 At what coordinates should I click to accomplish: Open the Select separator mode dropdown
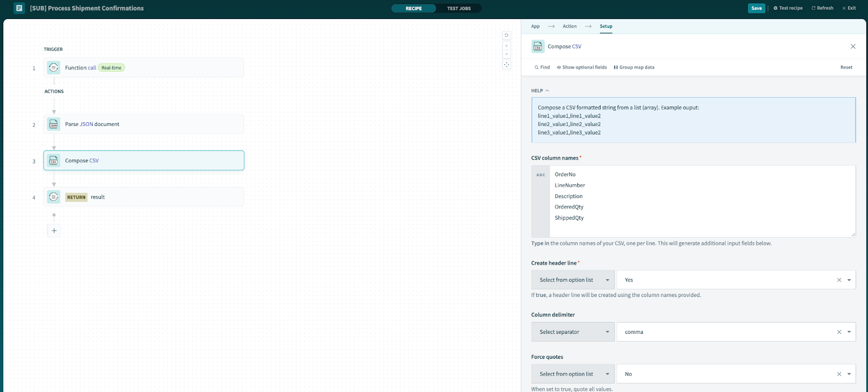coord(573,332)
